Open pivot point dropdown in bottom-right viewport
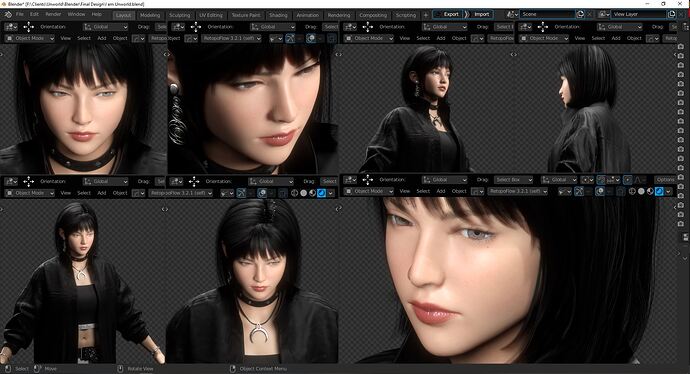This screenshot has width=690, height=374. [x=587, y=180]
